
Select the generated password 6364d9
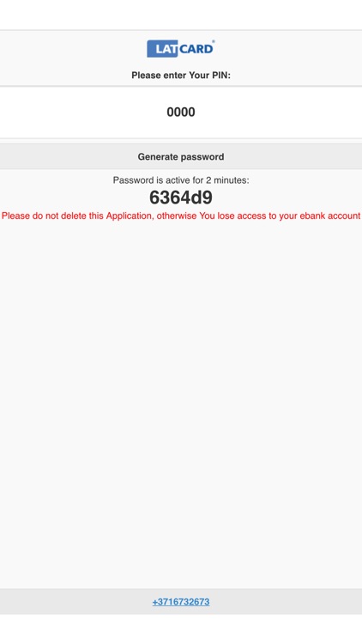(x=181, y=197)
